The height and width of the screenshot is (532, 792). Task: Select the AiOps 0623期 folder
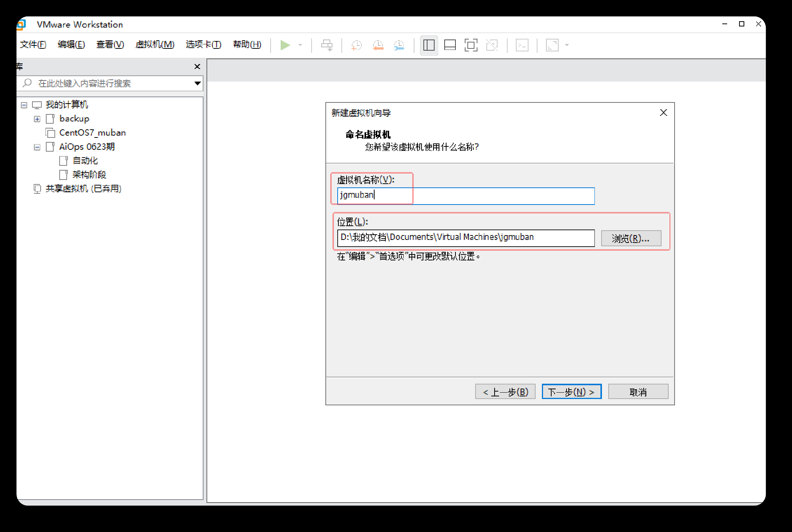[87, 147]
